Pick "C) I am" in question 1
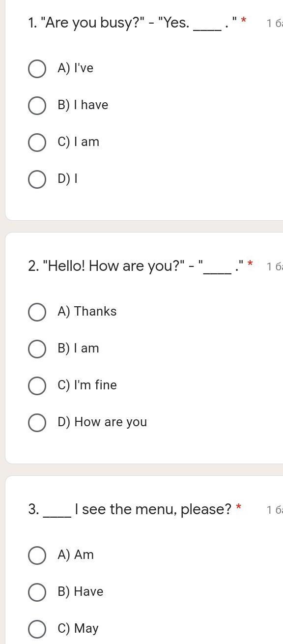Image resolution: width=283 pixels, height=644 pixels. 37,142
